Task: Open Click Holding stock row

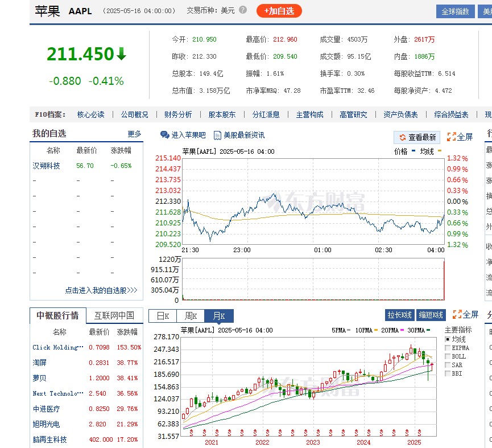Action: tap(86, 347)
